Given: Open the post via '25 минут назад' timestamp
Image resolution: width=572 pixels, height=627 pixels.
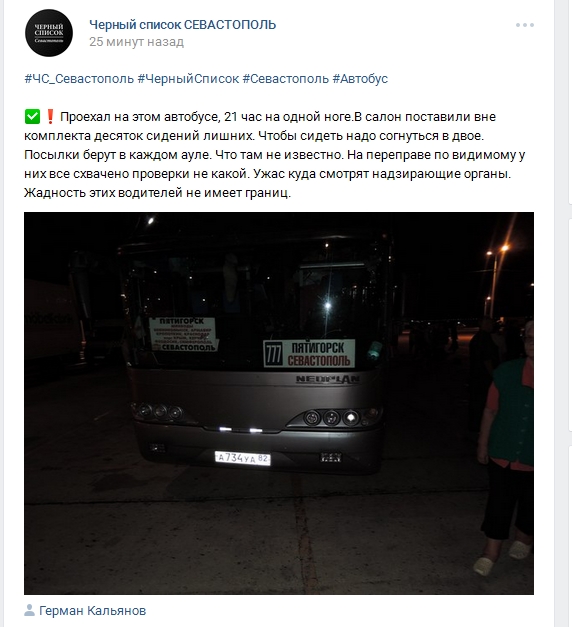Looking at the screenshot, I should [x=136, y=42].
